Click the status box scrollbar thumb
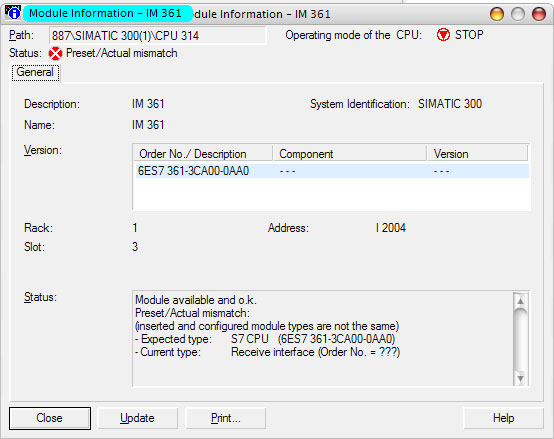This screenshot has height=439, width=554. [520, 339]
